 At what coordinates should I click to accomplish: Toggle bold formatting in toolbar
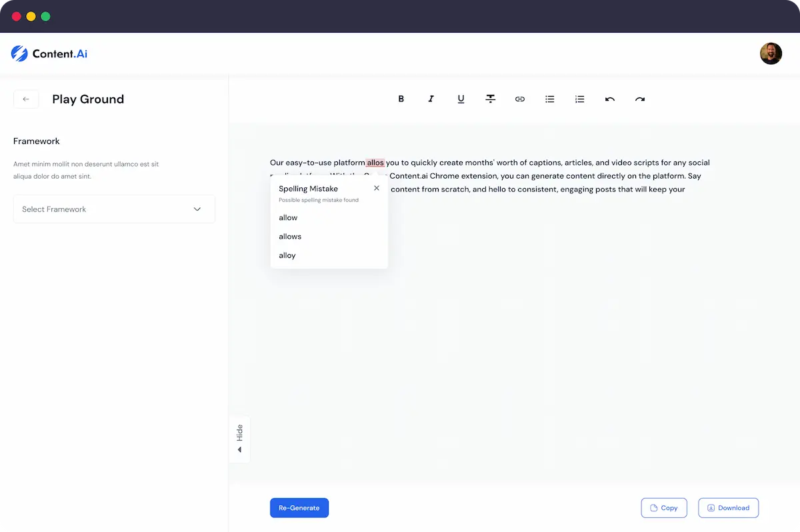tap(401, 99)
